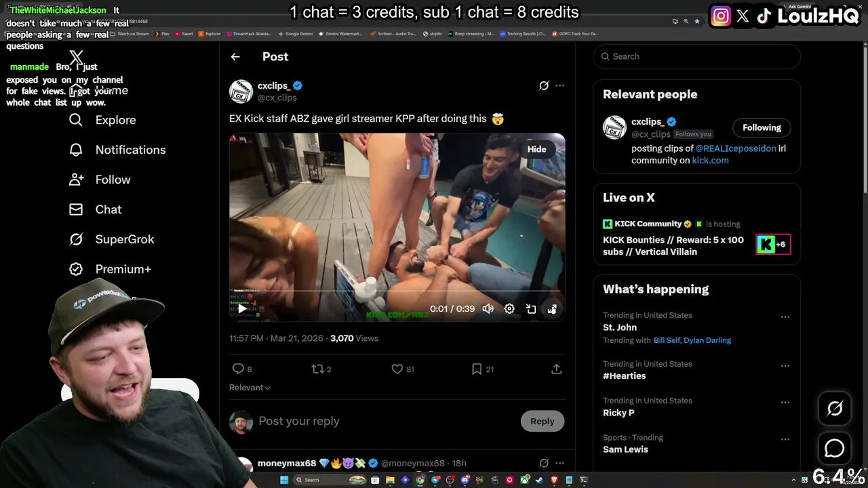This screenshot has width=868, height=488.
Task: Toggle video fullscreen mode
Action: click(552, 309)
